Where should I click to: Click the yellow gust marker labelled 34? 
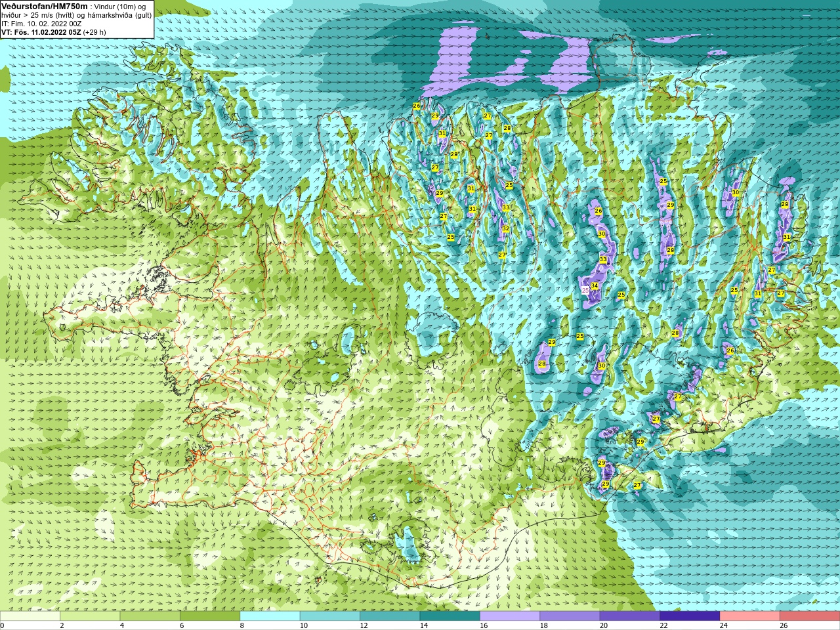click(x=595, y=285)
